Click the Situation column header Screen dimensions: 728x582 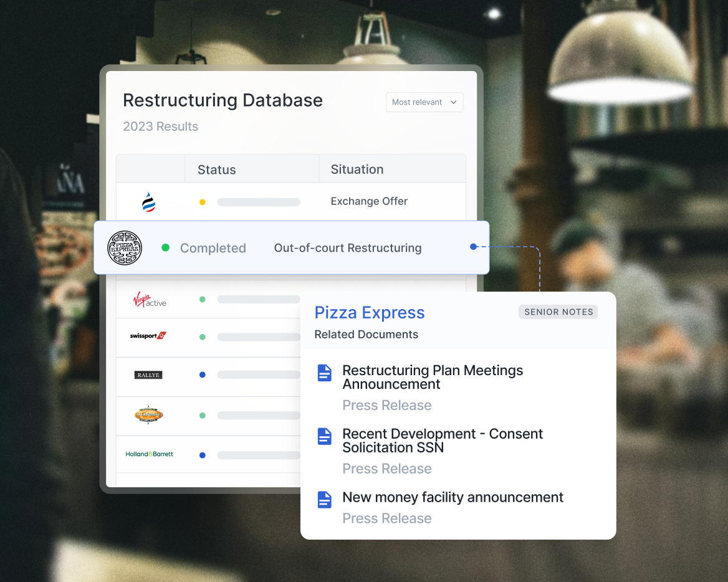(x=357, y=169)
